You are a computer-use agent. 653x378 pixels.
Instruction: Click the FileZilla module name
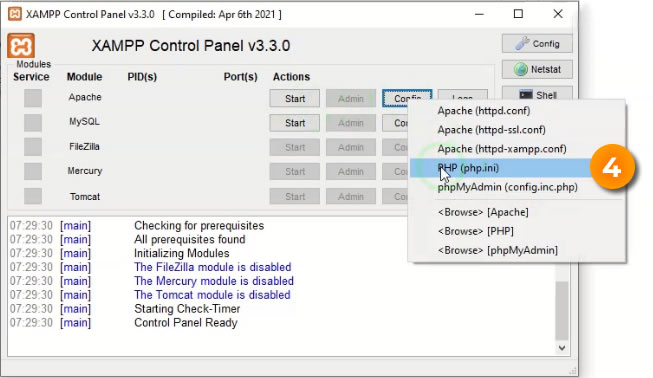pos(84,147)
